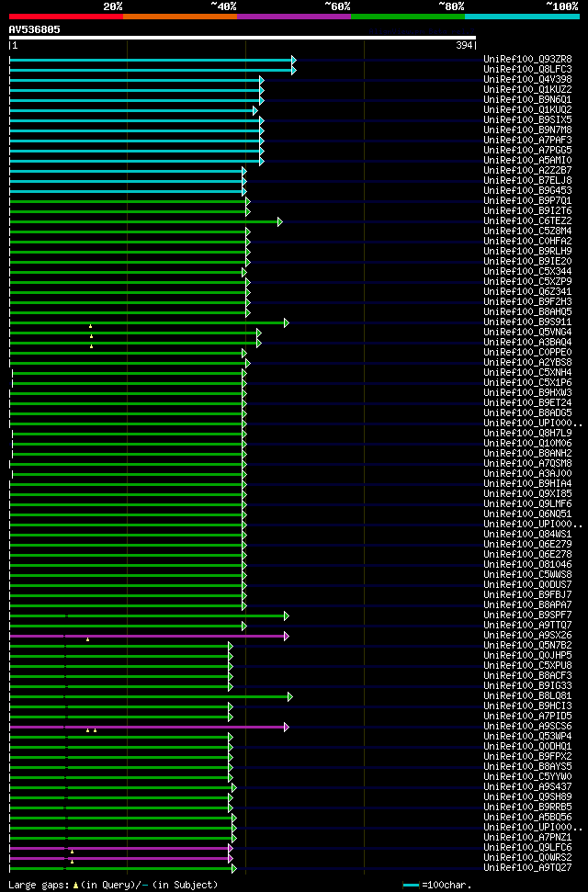588x892 pixels.
Task: Click the Large gaps legend text
Action: (40, 886)
